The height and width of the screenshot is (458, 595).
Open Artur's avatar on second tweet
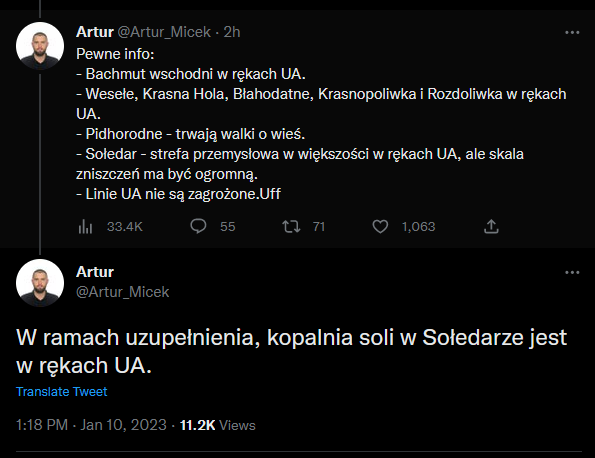click(x=40, y=283)
